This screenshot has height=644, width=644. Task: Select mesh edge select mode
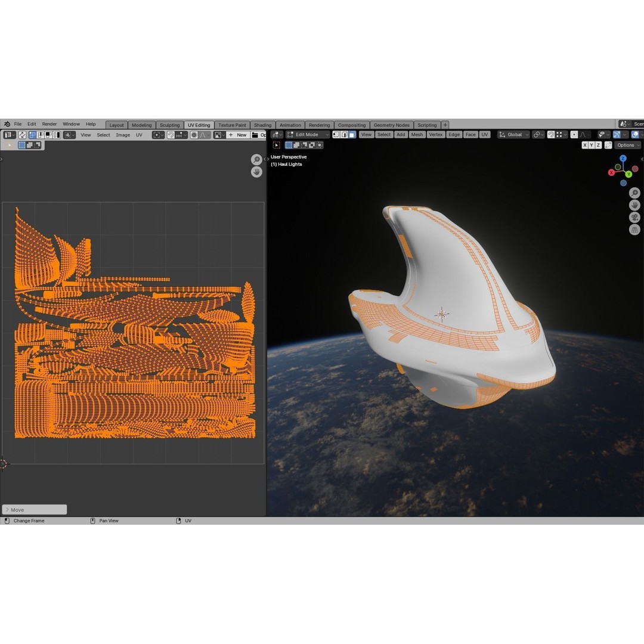point(344,135)
